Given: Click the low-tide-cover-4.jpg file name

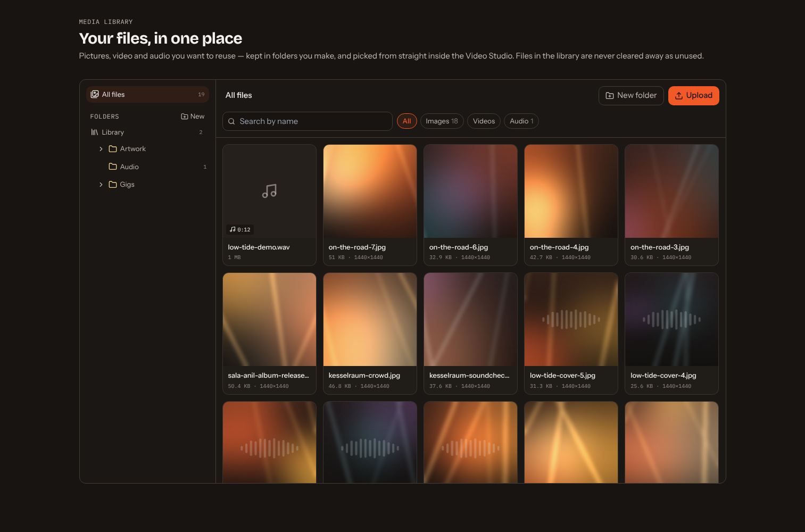Looking at the screenshot, I should point(663,376).
